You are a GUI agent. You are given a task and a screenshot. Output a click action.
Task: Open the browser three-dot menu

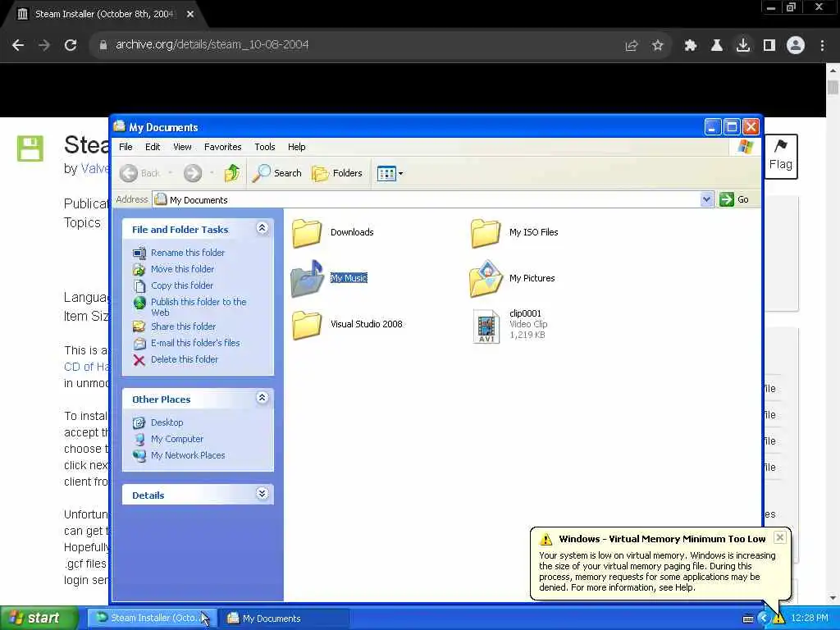[x=822, y=45]
